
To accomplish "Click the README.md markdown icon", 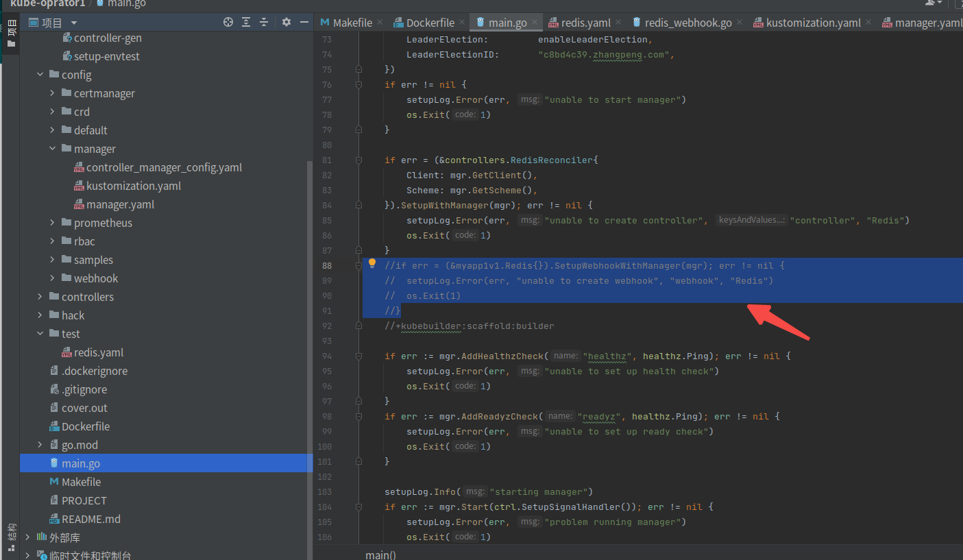I will pos(54,519).
